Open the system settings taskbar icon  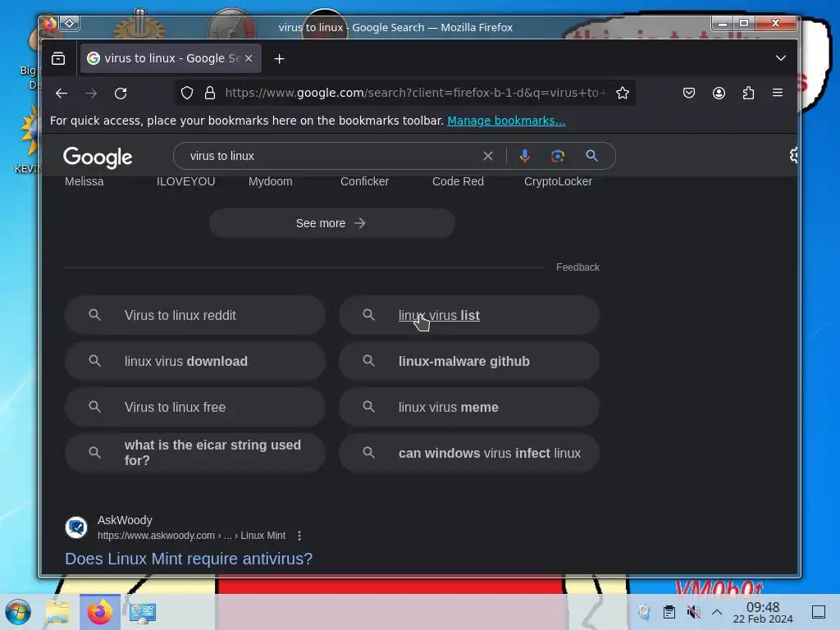(x=142, y=612)
